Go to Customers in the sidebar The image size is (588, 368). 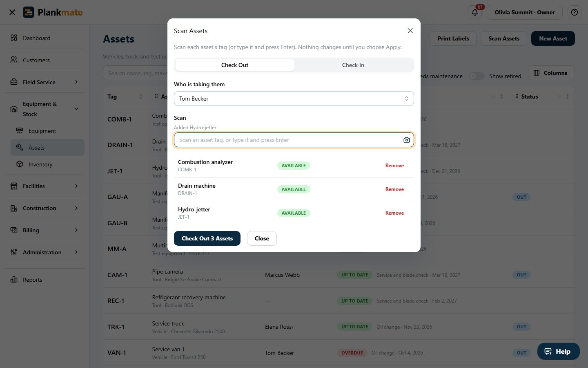(x=45, y=60)
